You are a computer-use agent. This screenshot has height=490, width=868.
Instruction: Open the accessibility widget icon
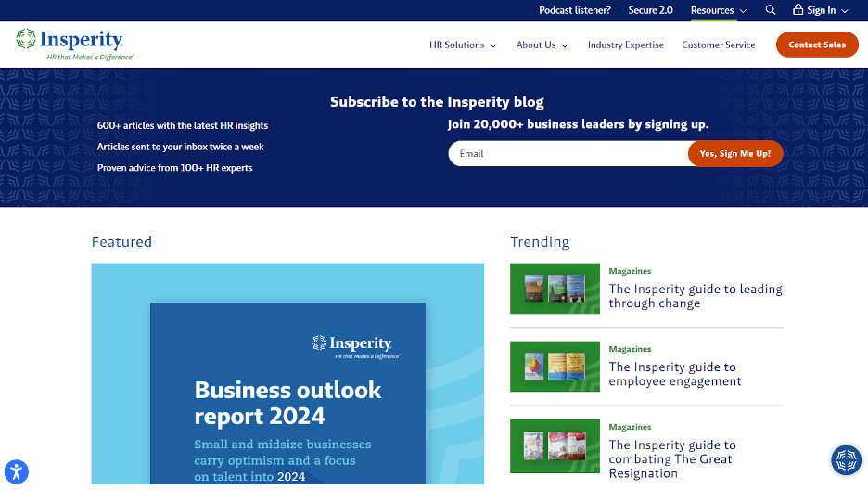click(x=16, y=471)
